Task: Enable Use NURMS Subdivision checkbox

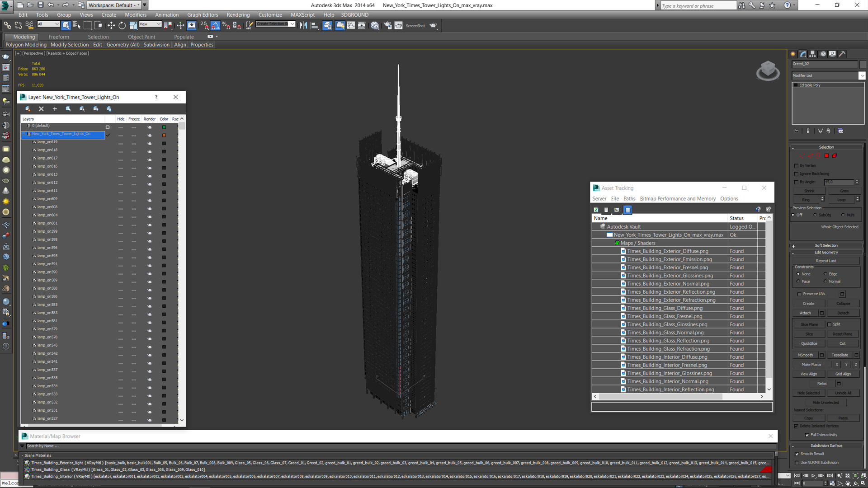Action: (797, 463)
